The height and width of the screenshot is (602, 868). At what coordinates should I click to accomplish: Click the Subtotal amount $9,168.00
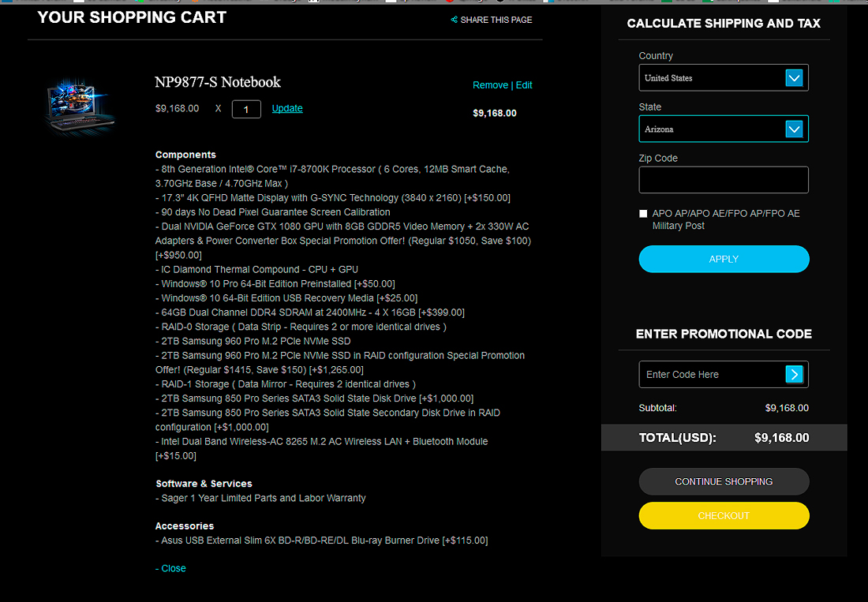tap(787, 409)
